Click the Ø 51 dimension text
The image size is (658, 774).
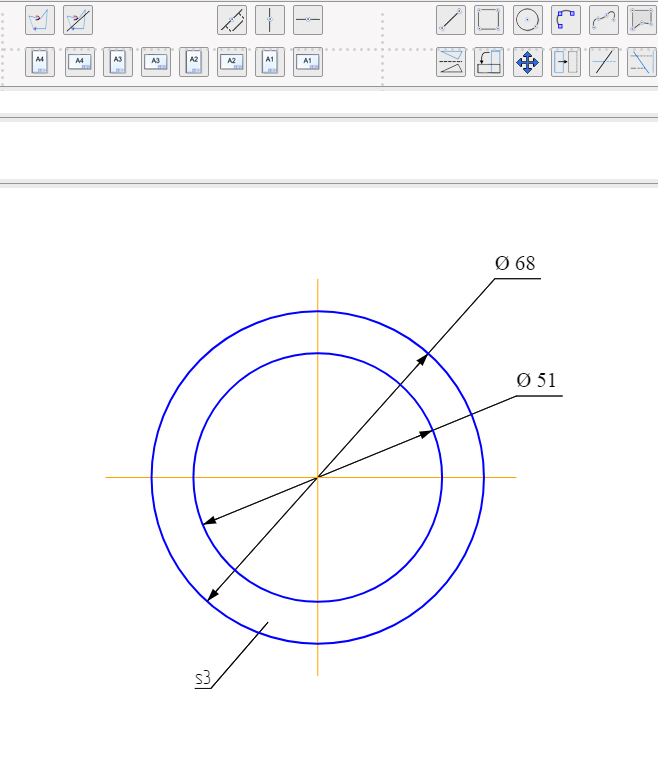[x=536, y=380]
